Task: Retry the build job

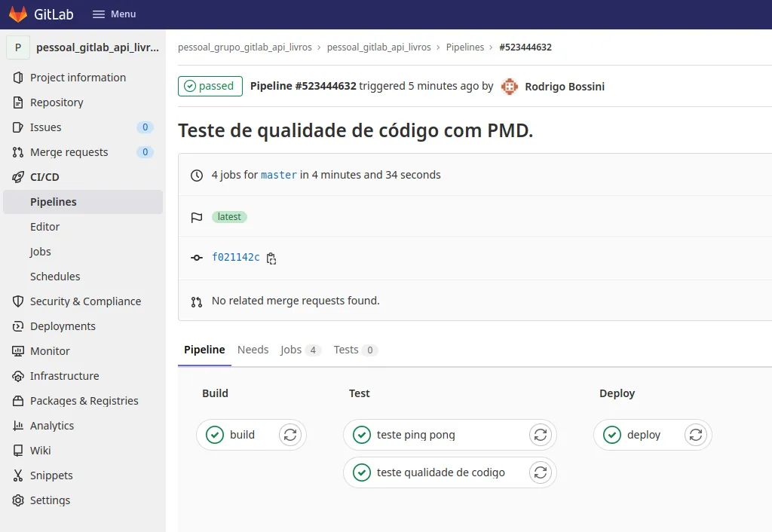Action: pyautogui.click(x=290, y=435)
